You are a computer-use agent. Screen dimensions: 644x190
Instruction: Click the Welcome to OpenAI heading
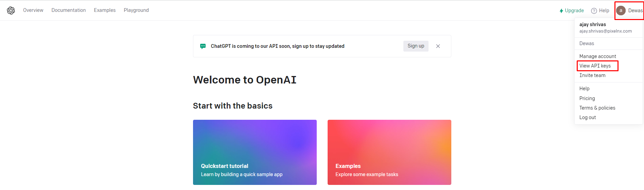click(245, 80)
